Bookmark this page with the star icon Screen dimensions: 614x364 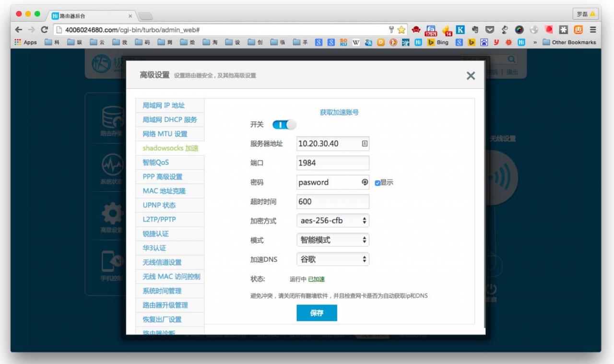(401, 30)
